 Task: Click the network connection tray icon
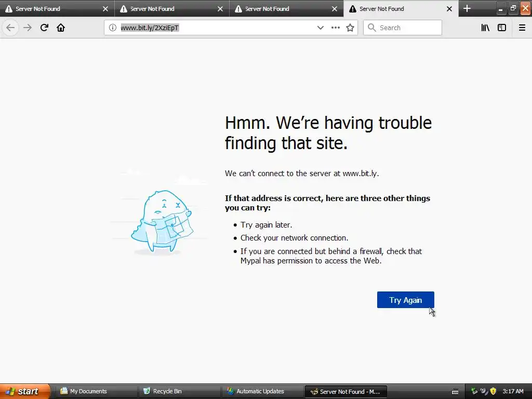click(x=484, y=391)
